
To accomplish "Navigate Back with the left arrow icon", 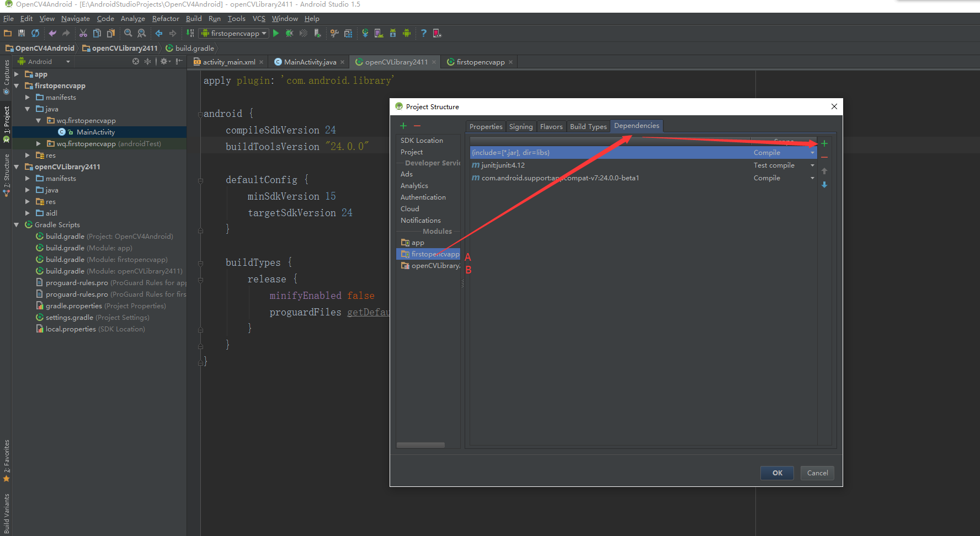I will (x=159, y=33).
